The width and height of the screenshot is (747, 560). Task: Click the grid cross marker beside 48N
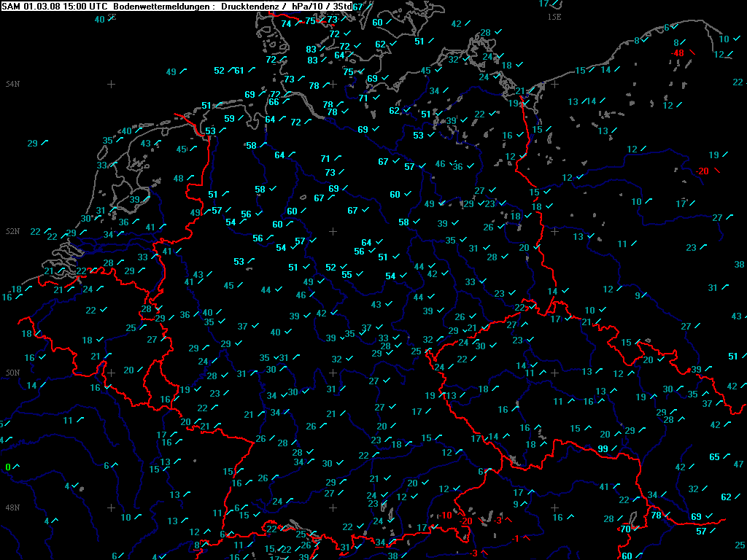click(x=111, y=507)
